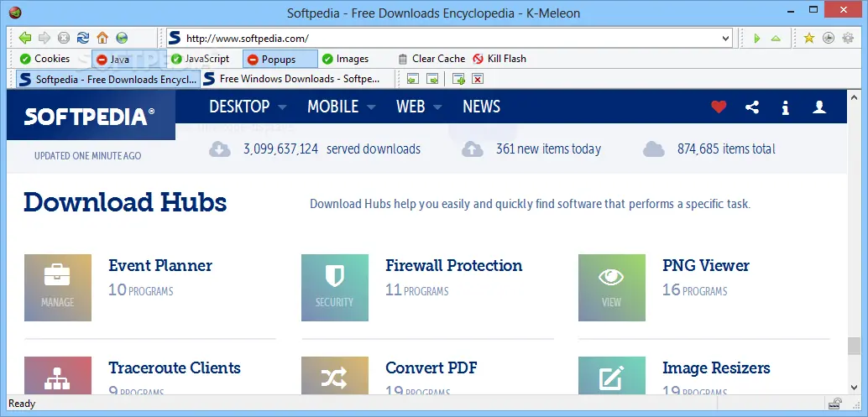Close current tab with red X icon
The width and height of the screenshot is (868, 417).
(478, 79)
